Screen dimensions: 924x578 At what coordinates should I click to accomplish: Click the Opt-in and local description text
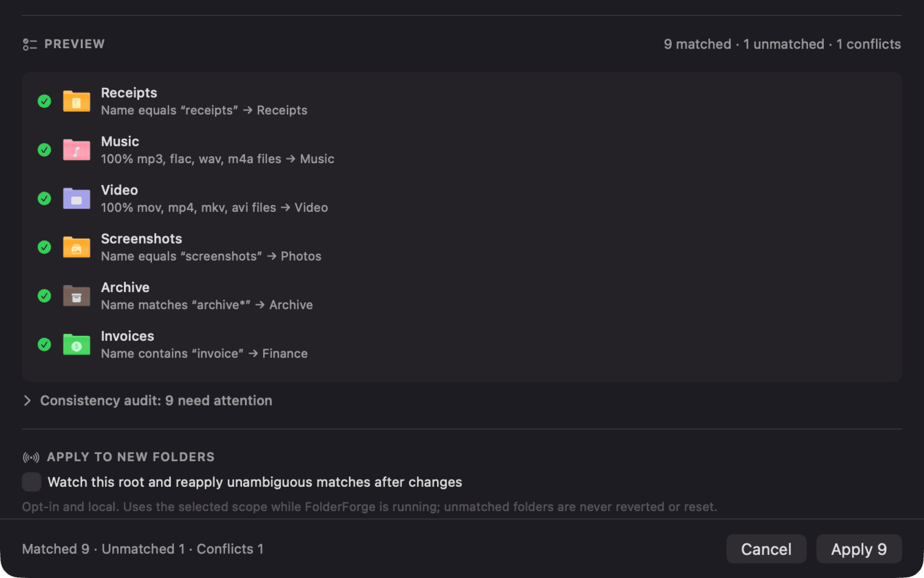point(370,507)
